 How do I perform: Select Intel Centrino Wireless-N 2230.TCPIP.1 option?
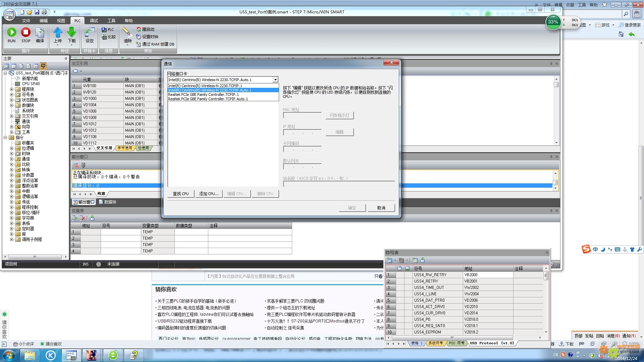point(223,86)
